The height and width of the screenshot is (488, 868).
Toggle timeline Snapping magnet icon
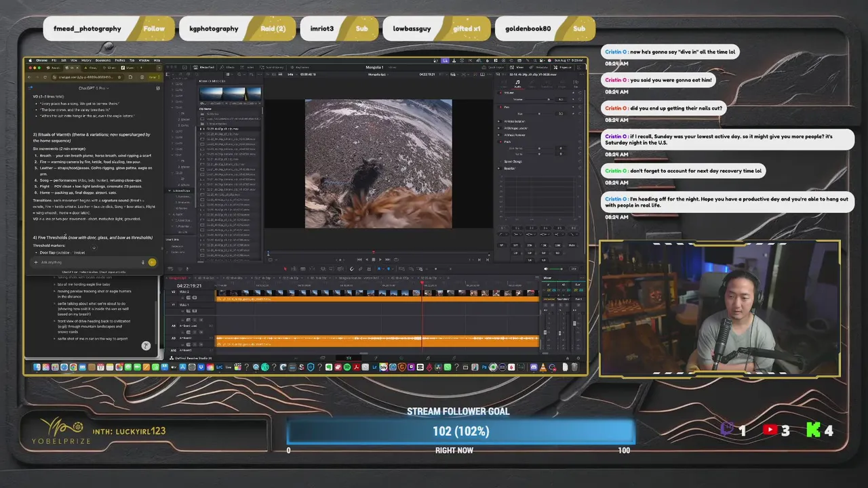(x=352, y=269)
